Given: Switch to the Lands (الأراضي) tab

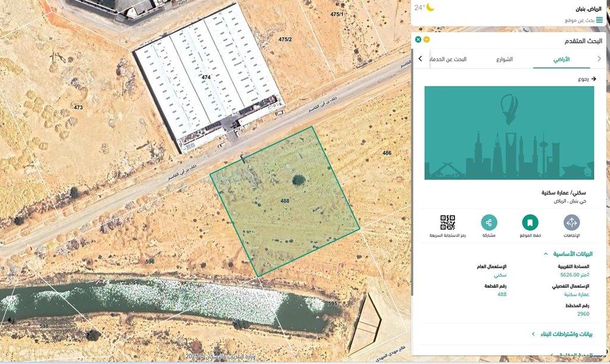Looking at the screenshot, I should pyautogui.click(x=561, y=60).
